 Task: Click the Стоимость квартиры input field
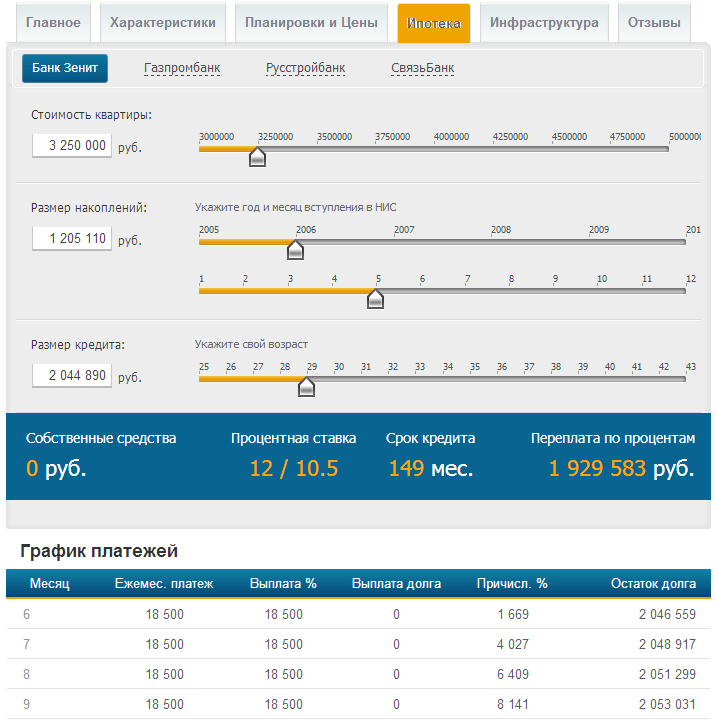pyautogui.click(x=71, y=145)
